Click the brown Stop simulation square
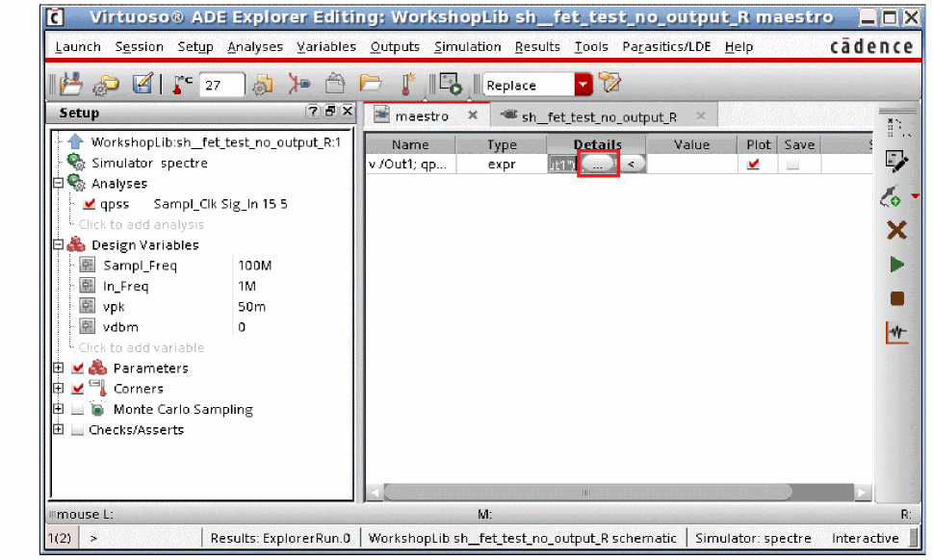Screen dimensions: 933x560 pos(896,298)
